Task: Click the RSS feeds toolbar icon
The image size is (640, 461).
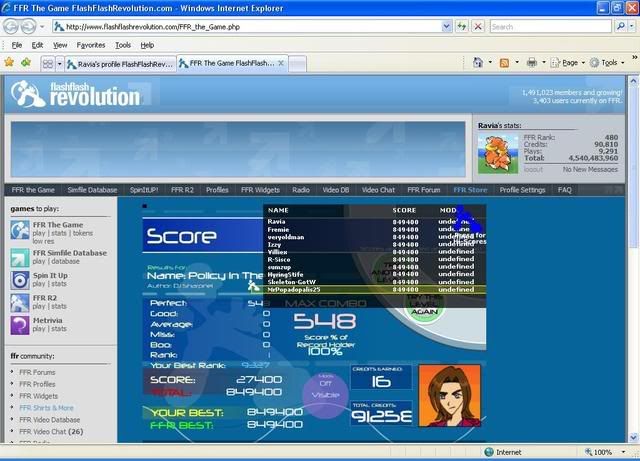Action: click(505, 63)
